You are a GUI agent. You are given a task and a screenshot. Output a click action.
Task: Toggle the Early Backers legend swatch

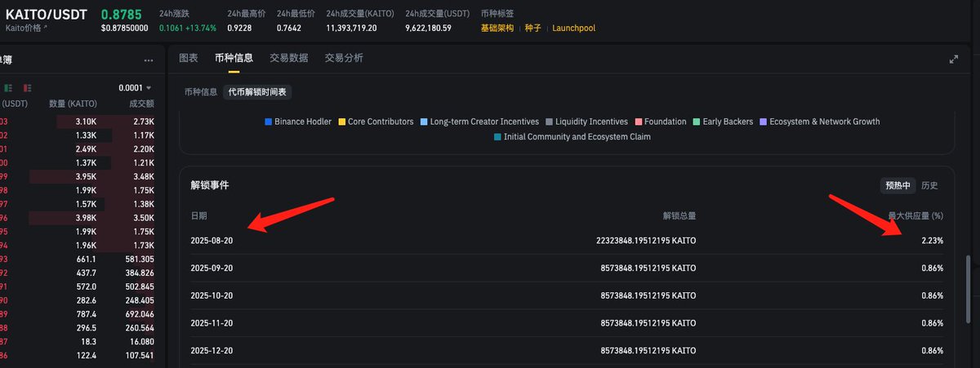(x=696, y=122)
